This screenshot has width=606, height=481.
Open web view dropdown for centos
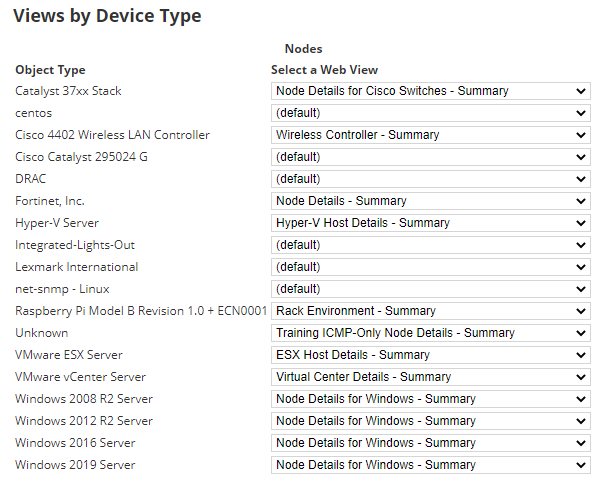pos(431,113)
